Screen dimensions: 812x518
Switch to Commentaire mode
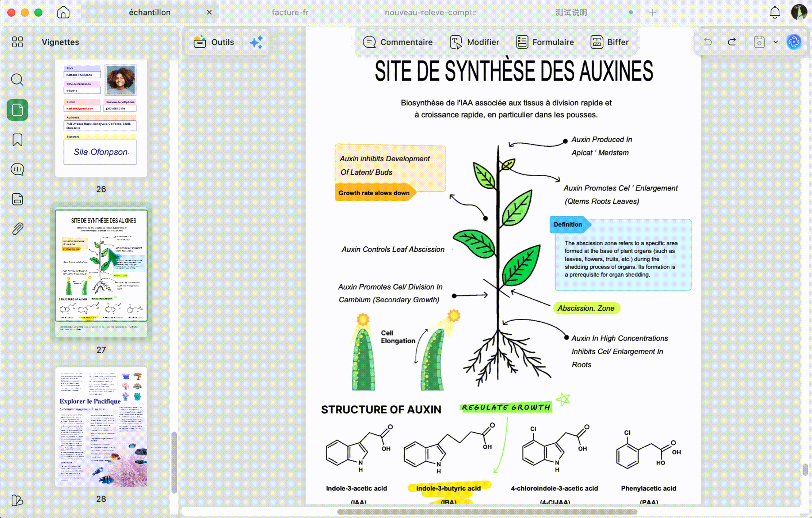click(397, 42)
